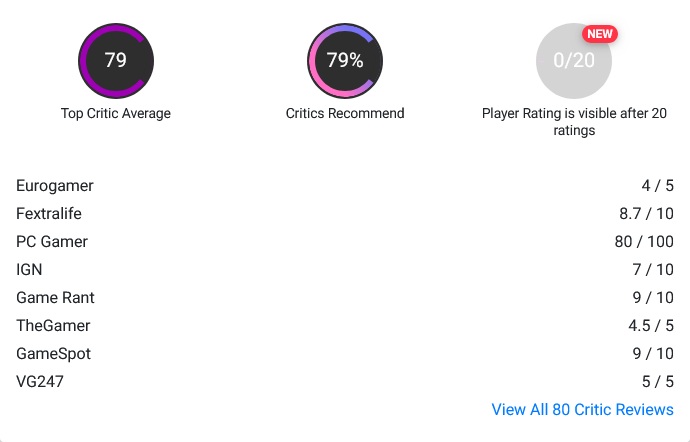
Task: Click View All 80 Critic Reviews
Action: coord(582,409)
